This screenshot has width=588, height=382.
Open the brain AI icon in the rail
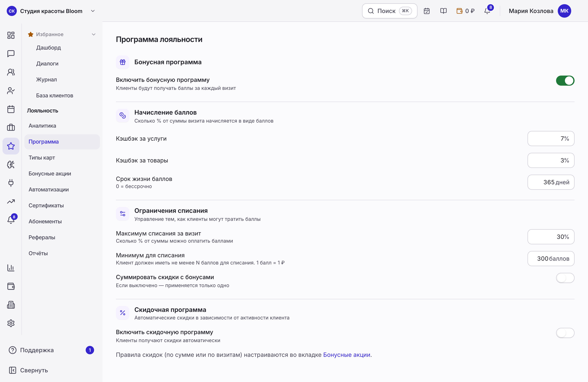[x=11, y=165]
